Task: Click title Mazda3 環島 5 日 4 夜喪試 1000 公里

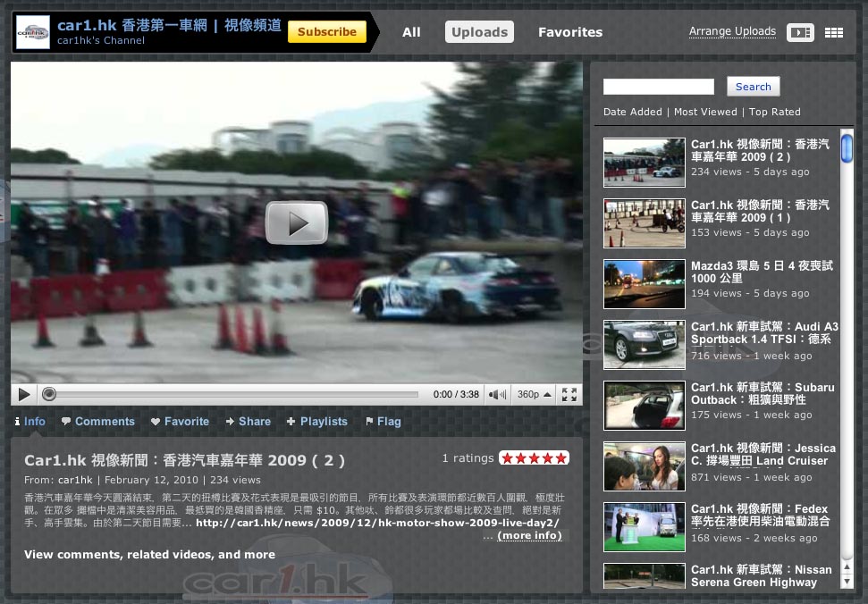Action: click(762, 273)
